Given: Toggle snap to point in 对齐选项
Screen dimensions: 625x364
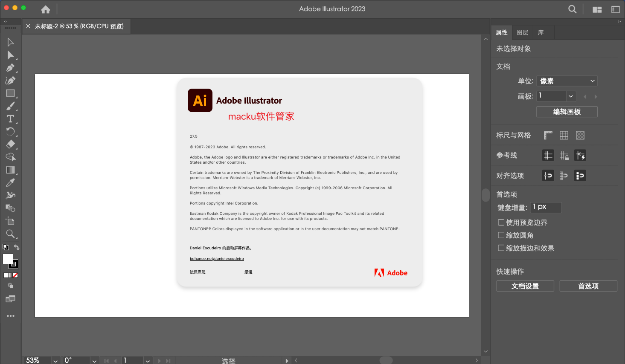Looking at the screenshot, I should pyautogui.click(x=548, y=175).
